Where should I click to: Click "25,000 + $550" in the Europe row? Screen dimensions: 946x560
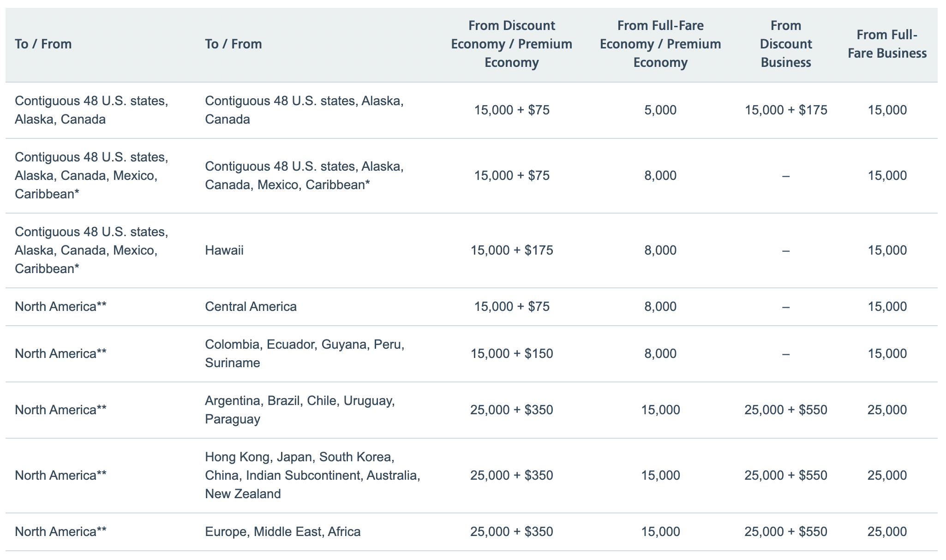pos(786,532)
